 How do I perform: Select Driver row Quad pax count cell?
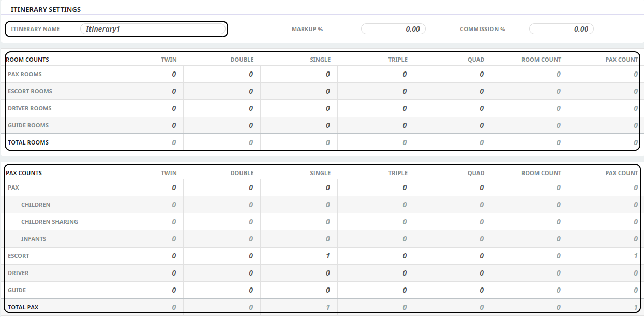click(x=453, y=273)
